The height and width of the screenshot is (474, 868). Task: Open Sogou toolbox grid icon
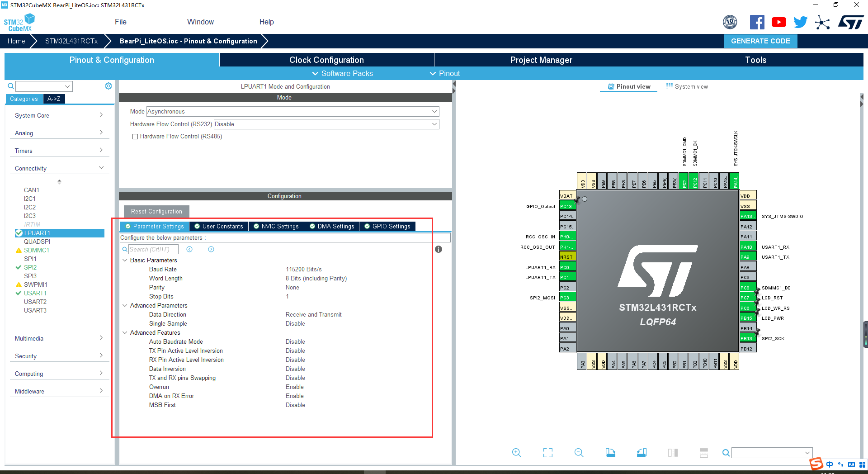pyautogui.click(x=862, y=465)
